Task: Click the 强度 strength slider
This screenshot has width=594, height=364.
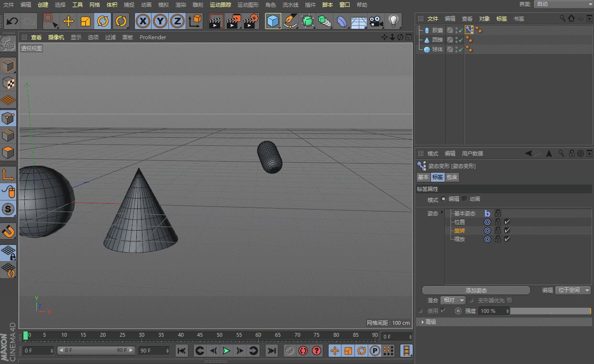Action: tap(550, 310)
